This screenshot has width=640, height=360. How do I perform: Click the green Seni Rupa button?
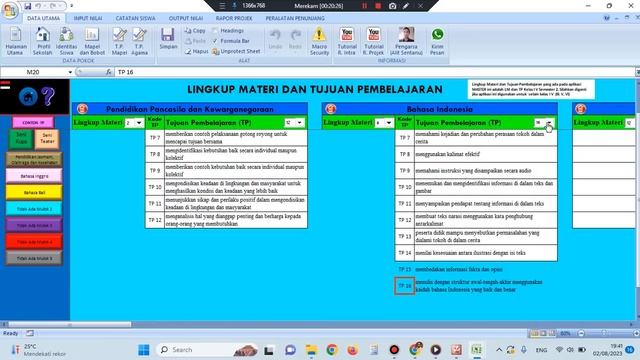[x=21, y=139]
